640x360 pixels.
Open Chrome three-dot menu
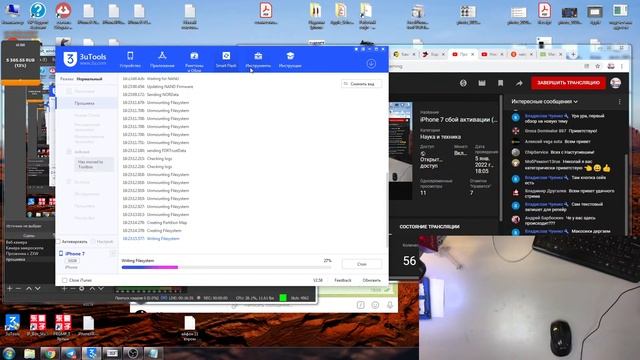click(622, 66)
